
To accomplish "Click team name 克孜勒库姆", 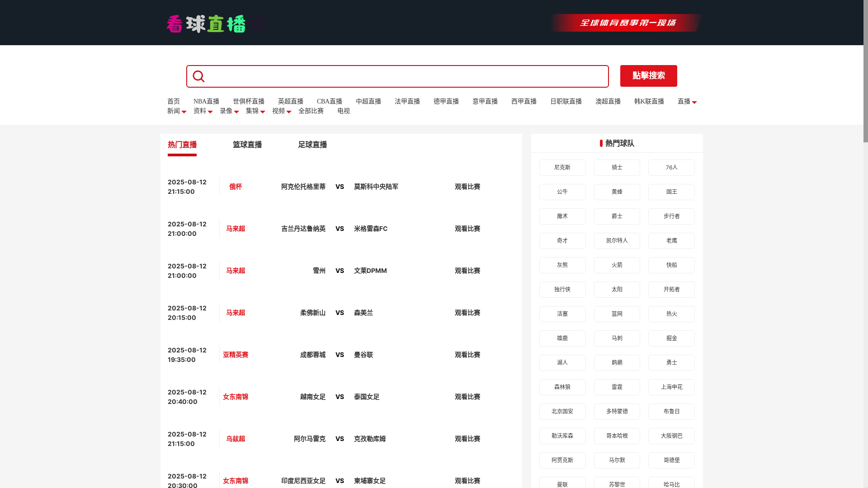I will [370, 439].
